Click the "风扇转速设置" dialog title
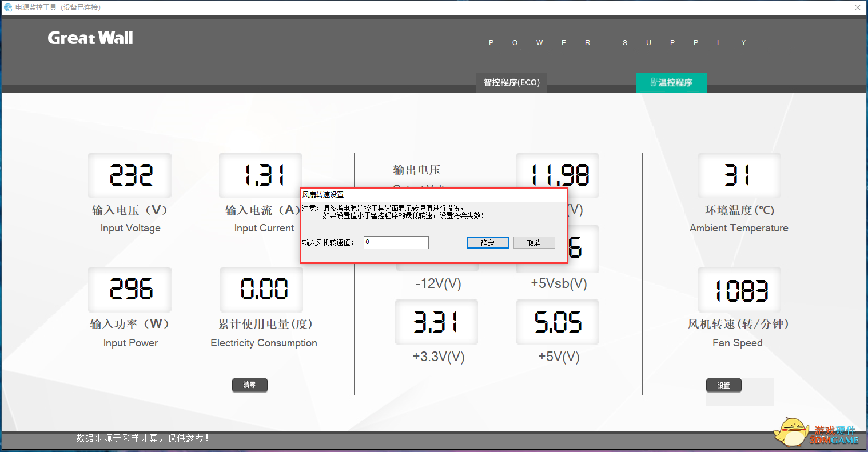Screen dimensions: 868x452 (323, 195)
